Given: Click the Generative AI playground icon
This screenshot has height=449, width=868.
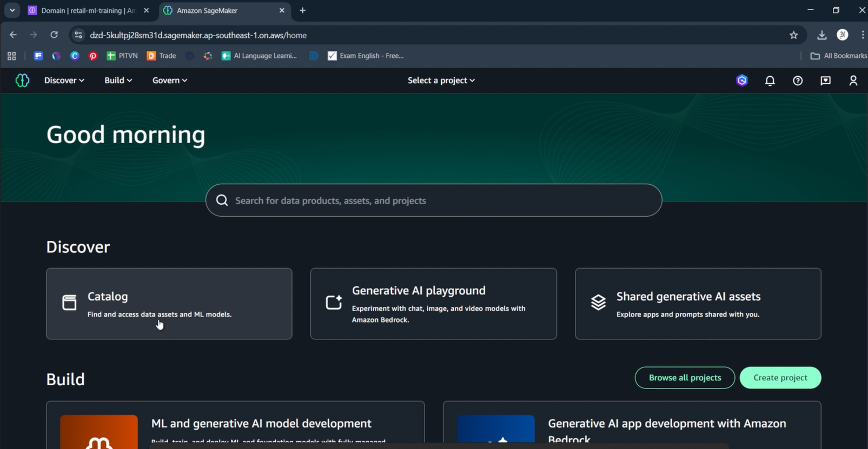Looking at the screenshot, I should click(x=334, y=303).
